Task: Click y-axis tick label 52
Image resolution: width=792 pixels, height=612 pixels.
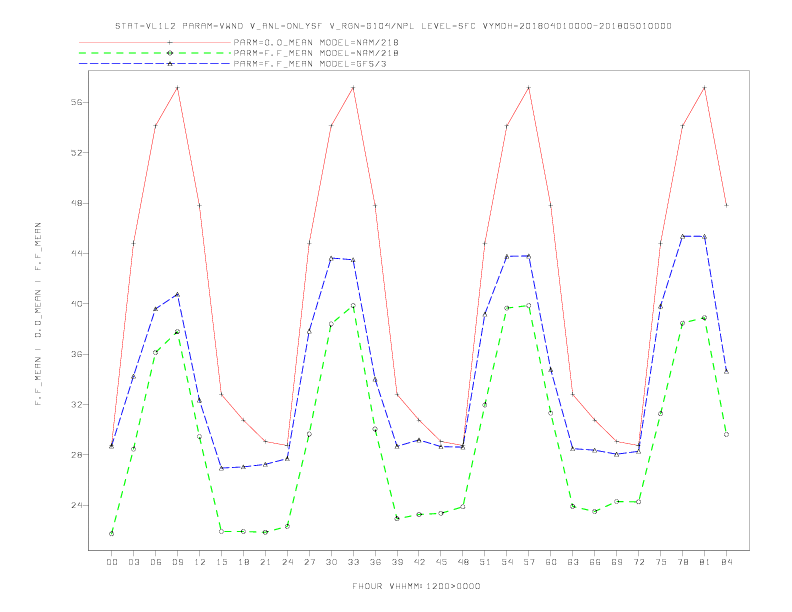Action: [x=76, y=152]
